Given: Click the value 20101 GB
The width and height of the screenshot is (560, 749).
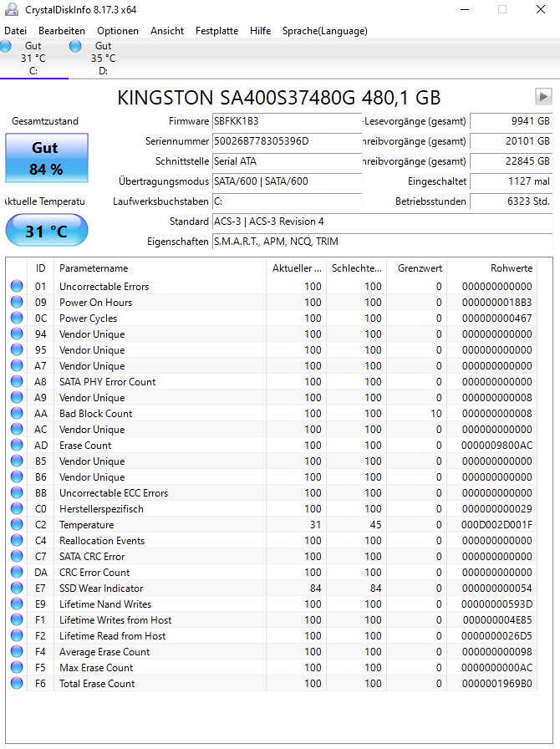Looking at the screenshot, I should coord(512,141).
